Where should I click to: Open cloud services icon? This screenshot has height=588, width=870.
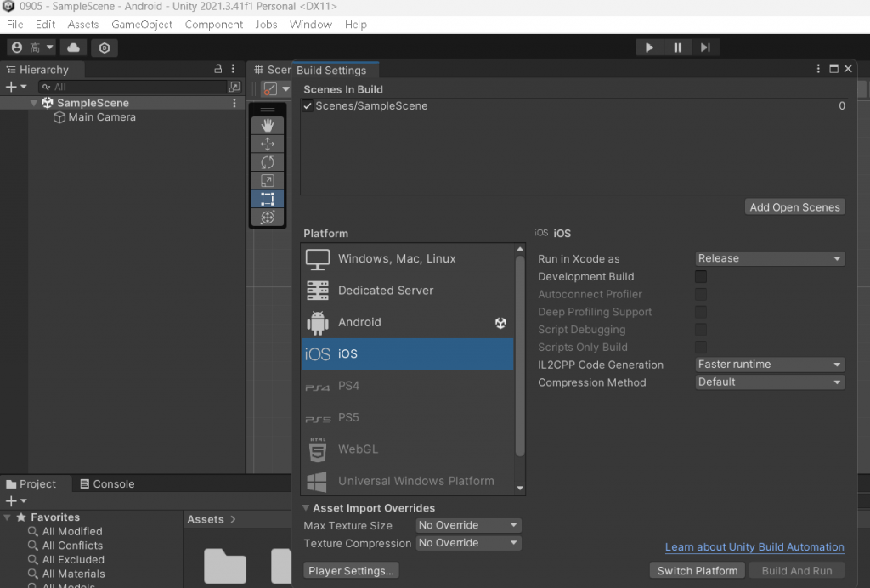coord(73,48)
